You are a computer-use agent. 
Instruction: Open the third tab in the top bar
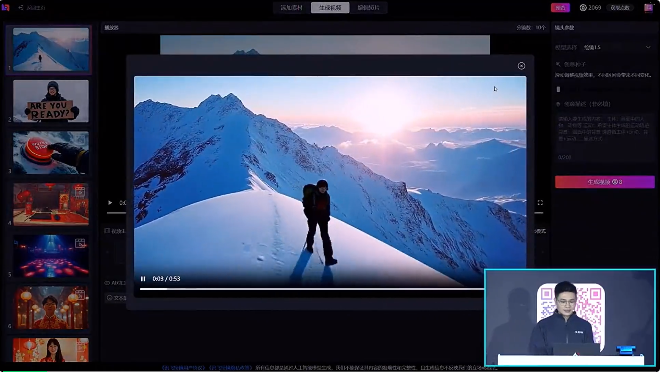pos(368,8)
